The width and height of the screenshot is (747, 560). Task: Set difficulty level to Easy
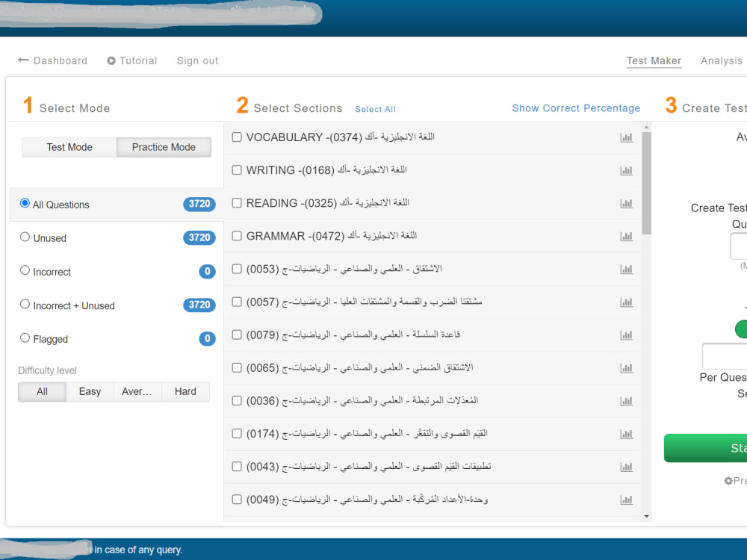pyautogui.click(x=90, y=391)
